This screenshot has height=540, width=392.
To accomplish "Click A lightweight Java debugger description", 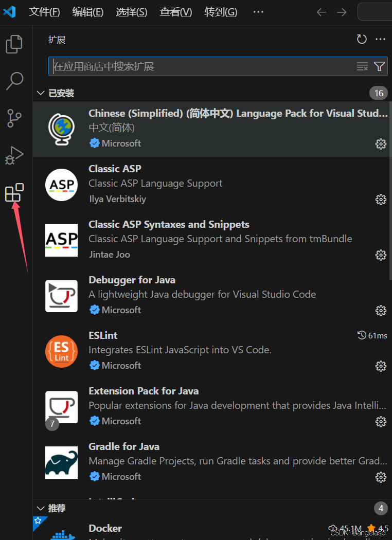I will 202,295.
